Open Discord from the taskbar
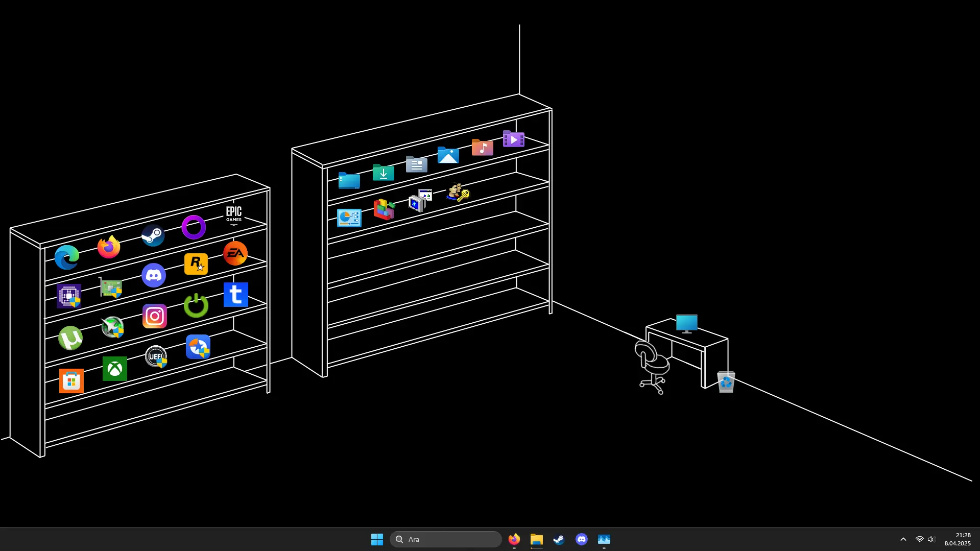 point(581,539)
